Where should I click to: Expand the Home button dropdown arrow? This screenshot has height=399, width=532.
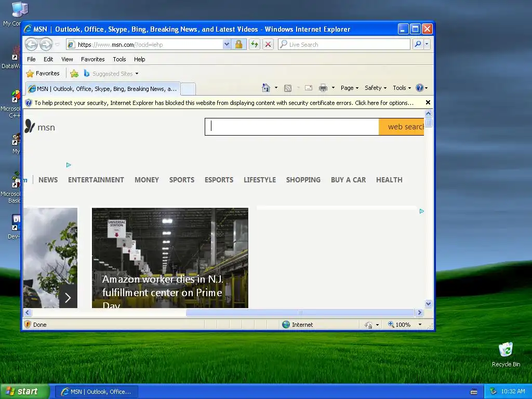coord(276,88)
